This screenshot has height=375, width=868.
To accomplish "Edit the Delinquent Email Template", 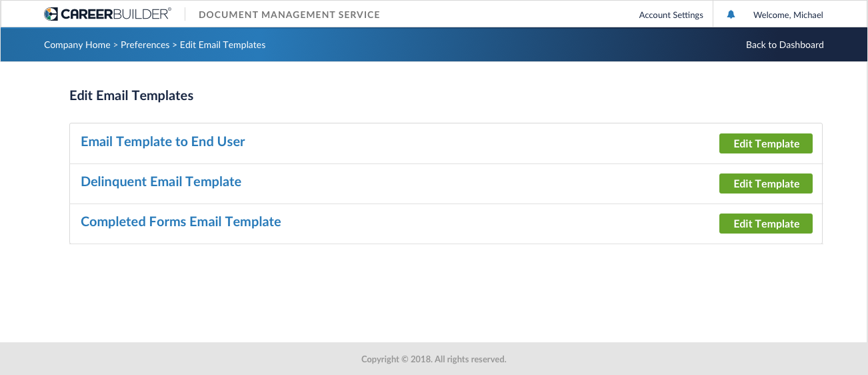I will [x=765, y=183].
